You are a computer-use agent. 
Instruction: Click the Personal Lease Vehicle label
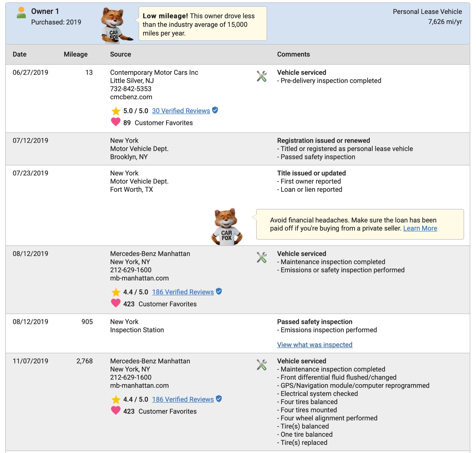427,12
